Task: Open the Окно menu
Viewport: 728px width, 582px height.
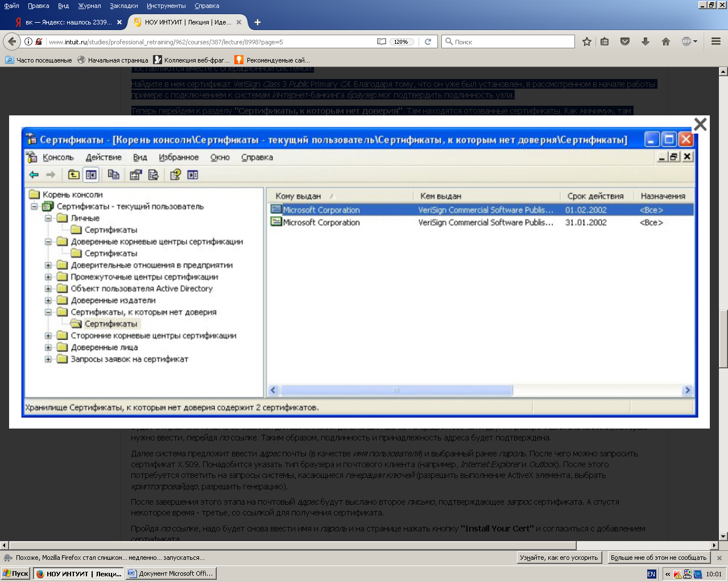Action: click(x=220, y=157)
